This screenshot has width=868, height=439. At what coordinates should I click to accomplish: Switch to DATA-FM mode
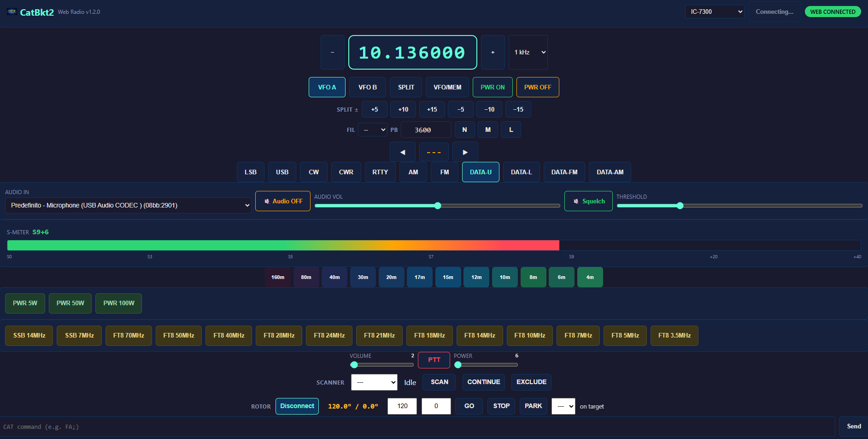click(564, 172)
